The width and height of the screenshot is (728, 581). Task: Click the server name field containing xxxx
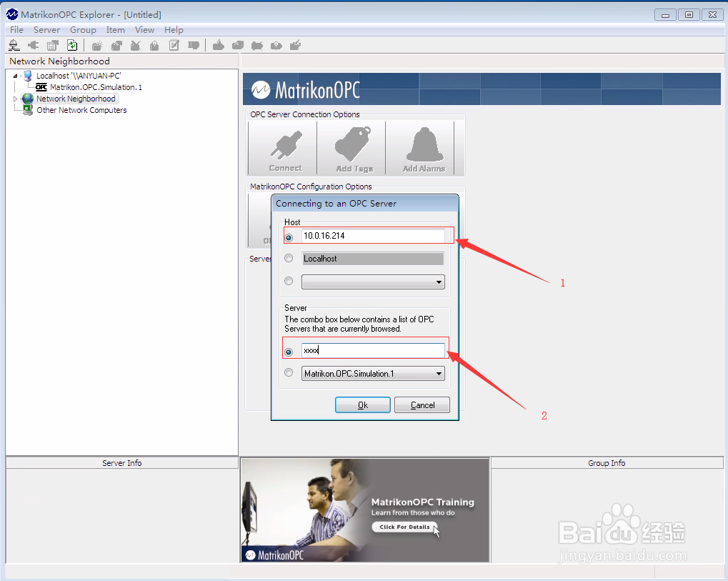click(x=373, y=350)
